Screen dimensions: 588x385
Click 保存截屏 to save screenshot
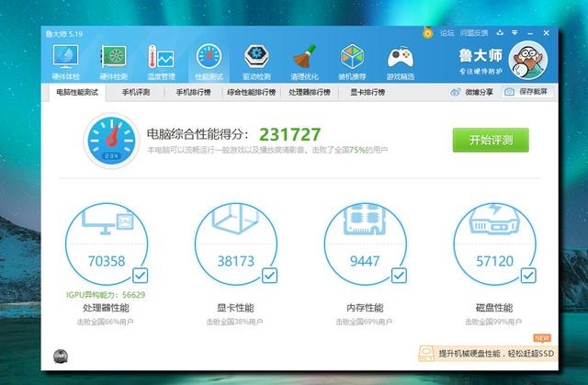pyautogui.click(x=526, y=92)
